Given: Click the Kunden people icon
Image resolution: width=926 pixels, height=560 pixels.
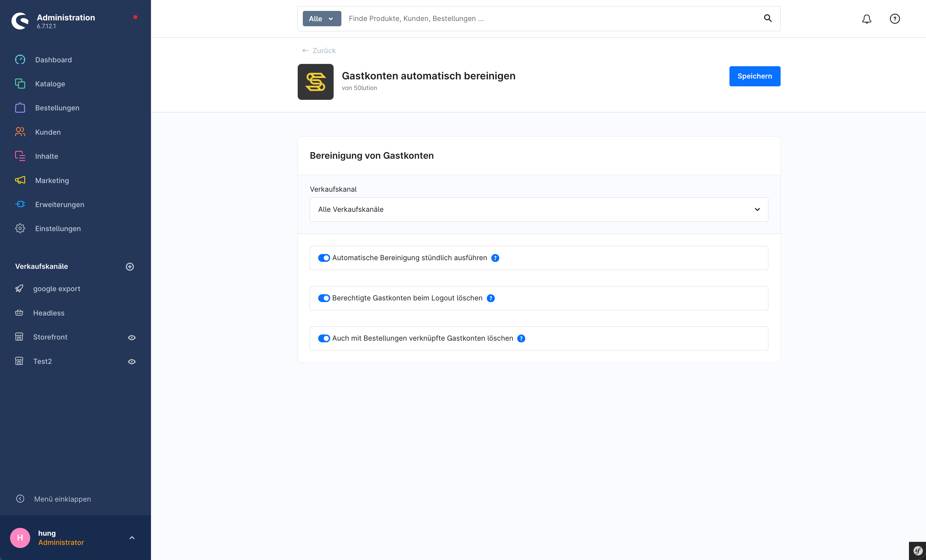Looking at the screenshot, I should point(20,132).
